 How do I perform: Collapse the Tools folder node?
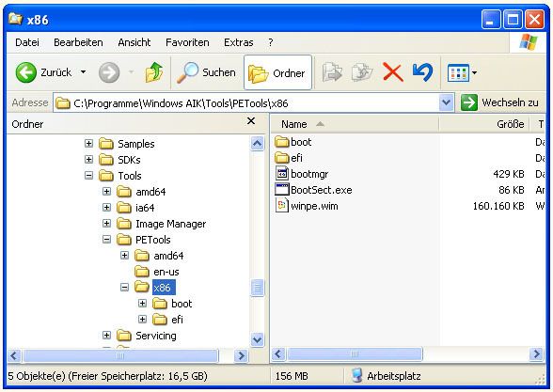[x=88, y=175]
